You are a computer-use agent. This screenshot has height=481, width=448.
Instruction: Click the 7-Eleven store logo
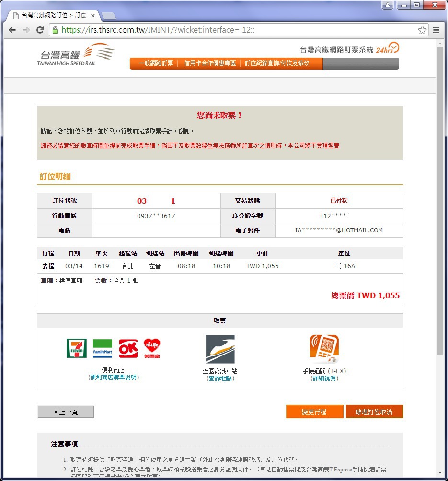[76, 348]
